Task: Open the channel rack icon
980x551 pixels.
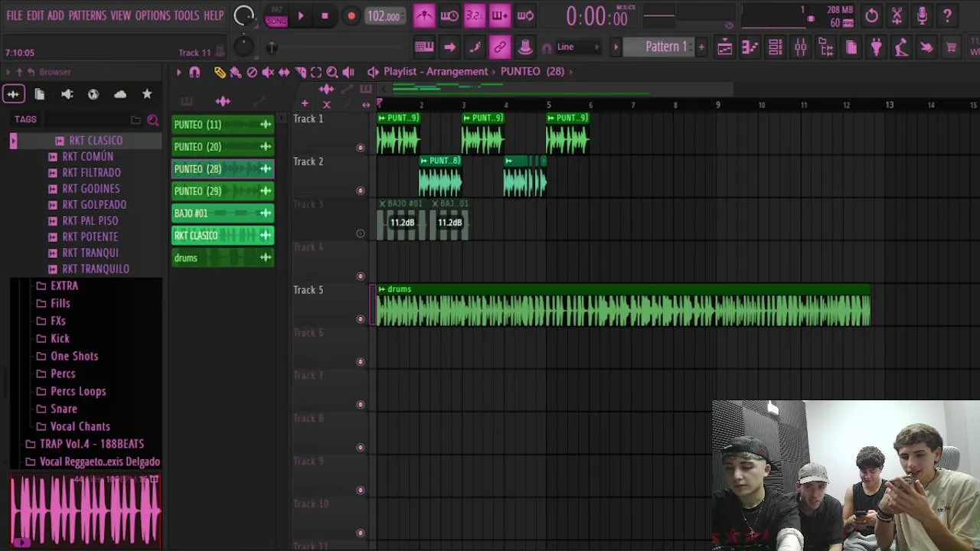Action: point(775,48)
